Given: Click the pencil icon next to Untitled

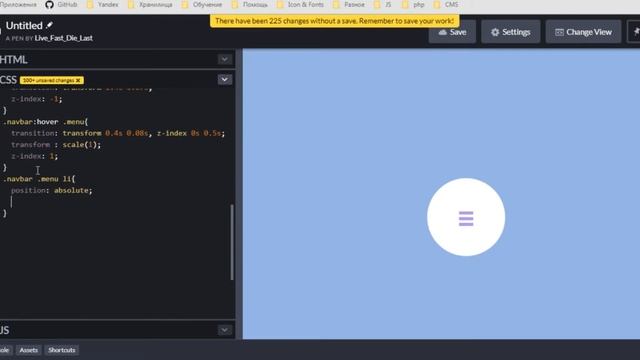Looking at the screenshot, I should click(x=49, y=25).
